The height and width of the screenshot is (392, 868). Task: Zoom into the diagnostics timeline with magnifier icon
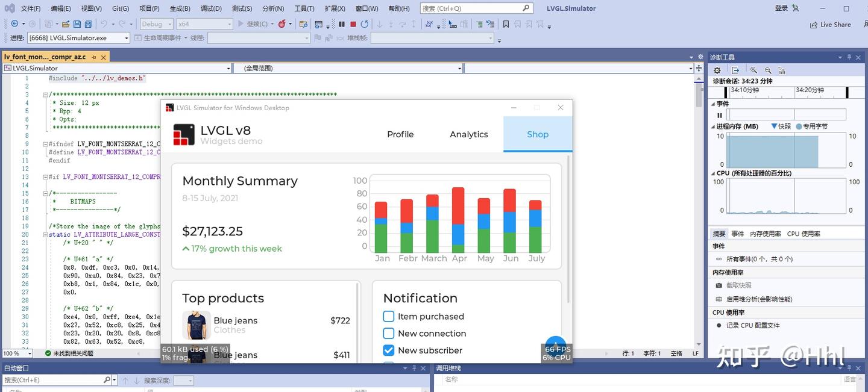point(755,70)
